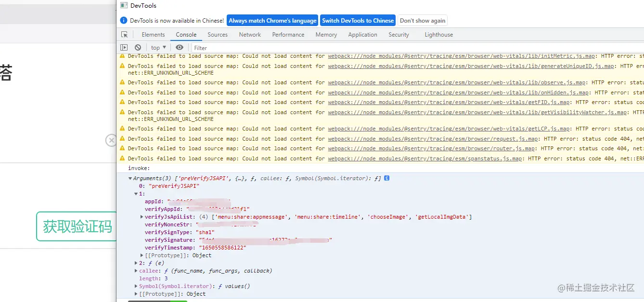Open the spanstatus.js.map source link

[x=425, y=158]
